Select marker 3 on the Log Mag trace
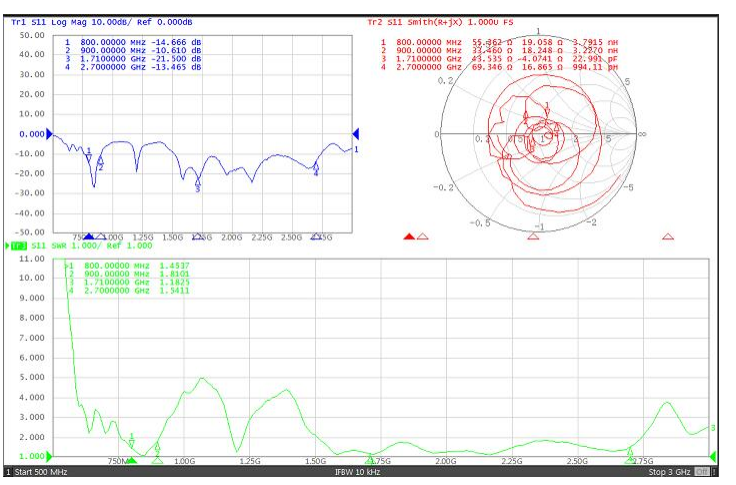 198,182
